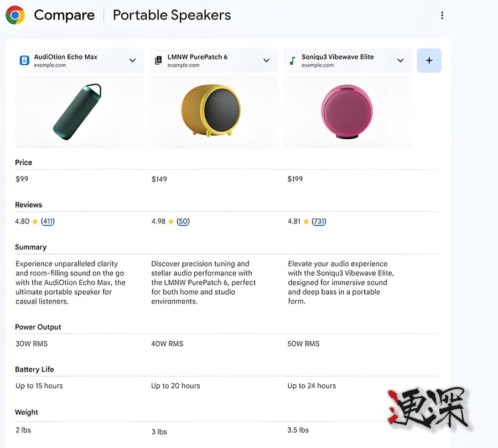Click the star icon beside 4.80 rating

point(35,222)
